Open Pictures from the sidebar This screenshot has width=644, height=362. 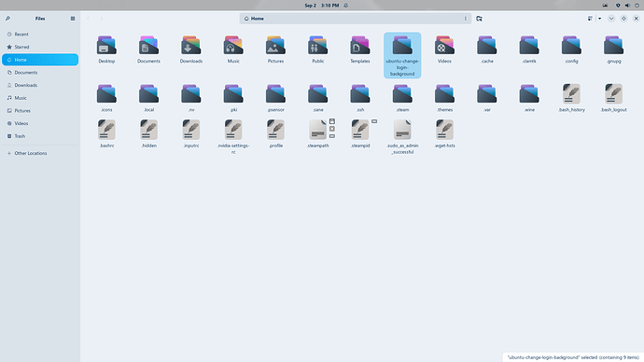click(x=40, y=110)
